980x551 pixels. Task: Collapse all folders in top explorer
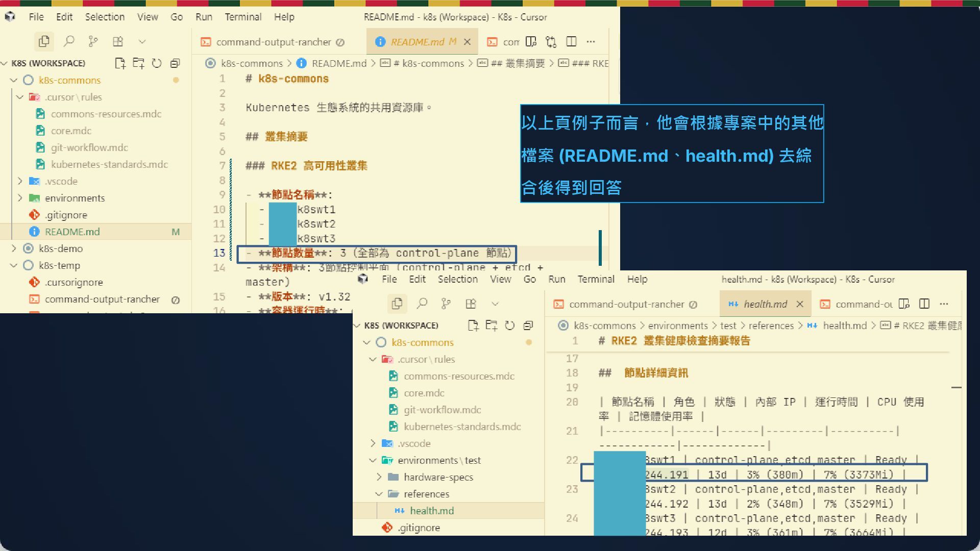(x=175, y=63)
